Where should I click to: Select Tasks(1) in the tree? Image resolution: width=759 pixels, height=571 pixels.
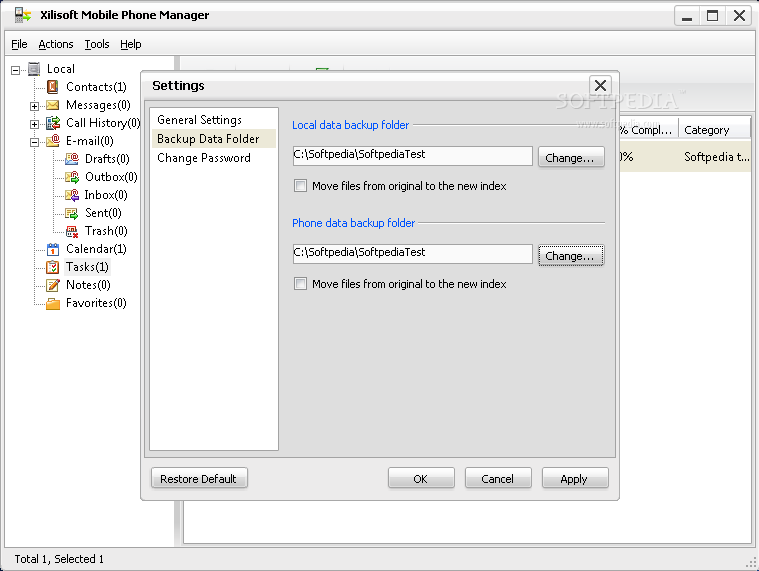87,267
